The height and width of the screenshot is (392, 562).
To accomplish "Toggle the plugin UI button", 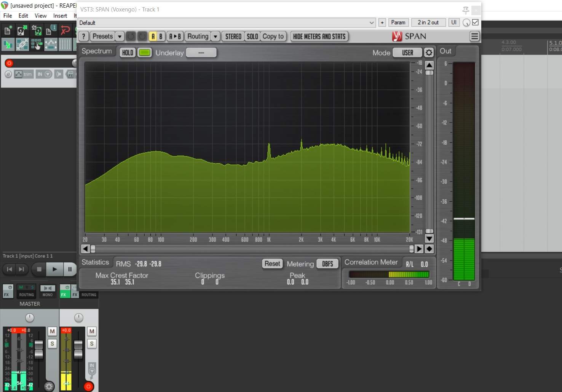I will coord(454,22).
